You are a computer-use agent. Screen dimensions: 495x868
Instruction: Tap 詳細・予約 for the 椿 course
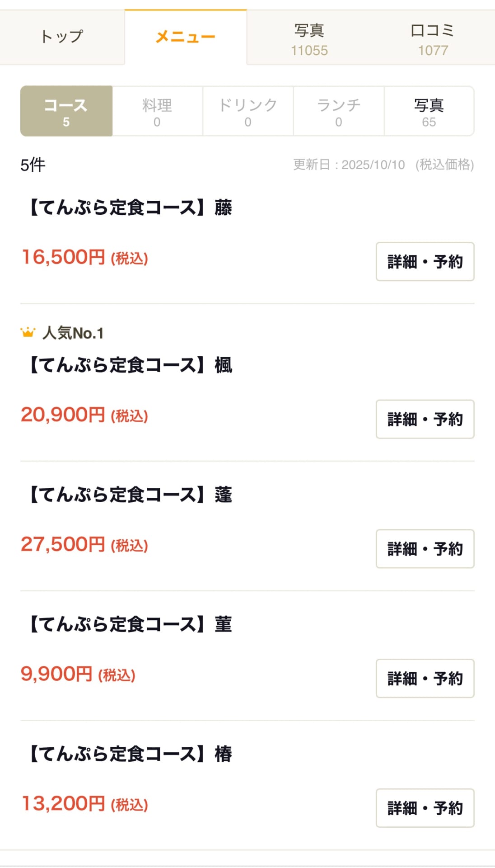pos(425,808)
